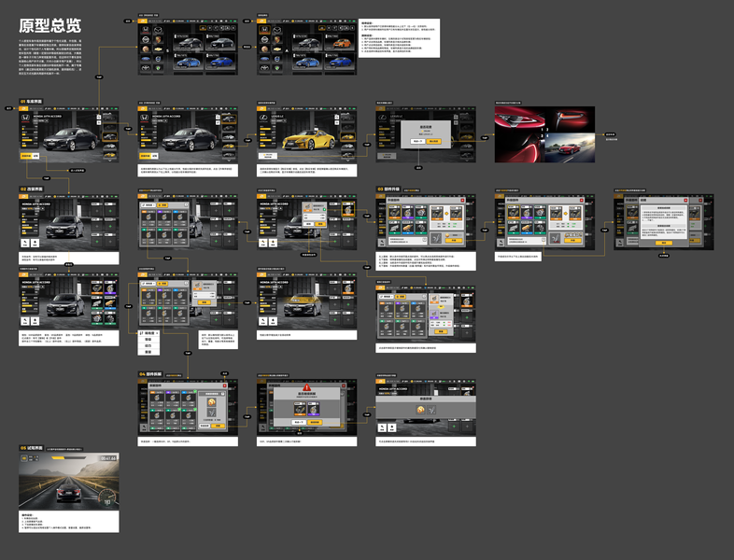Pick Chevrolet logo on brand screen with orange car
The width and height of the screenshot is (734, 560).
[276, 49]
